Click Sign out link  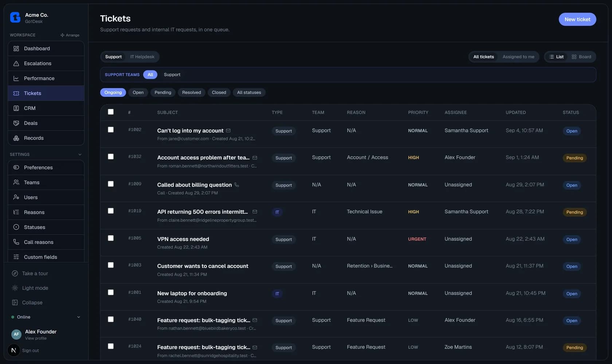pyautogui.click(x=31, y=351)
